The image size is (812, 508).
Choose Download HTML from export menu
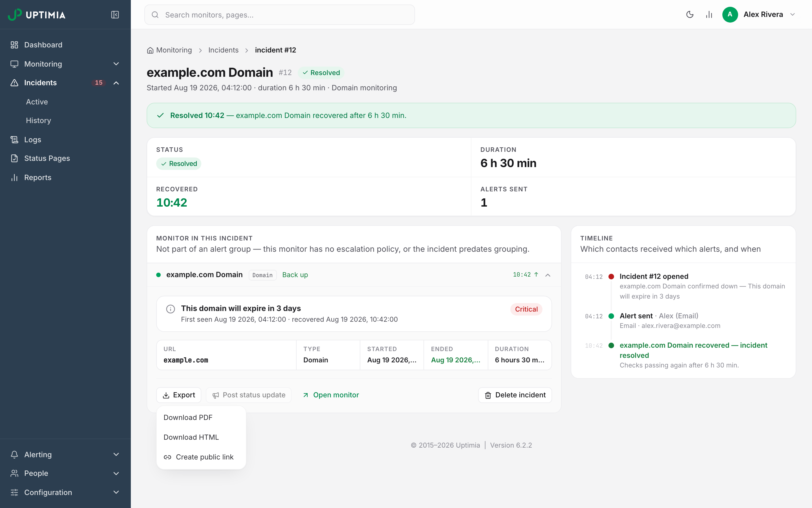coord(201,437)
